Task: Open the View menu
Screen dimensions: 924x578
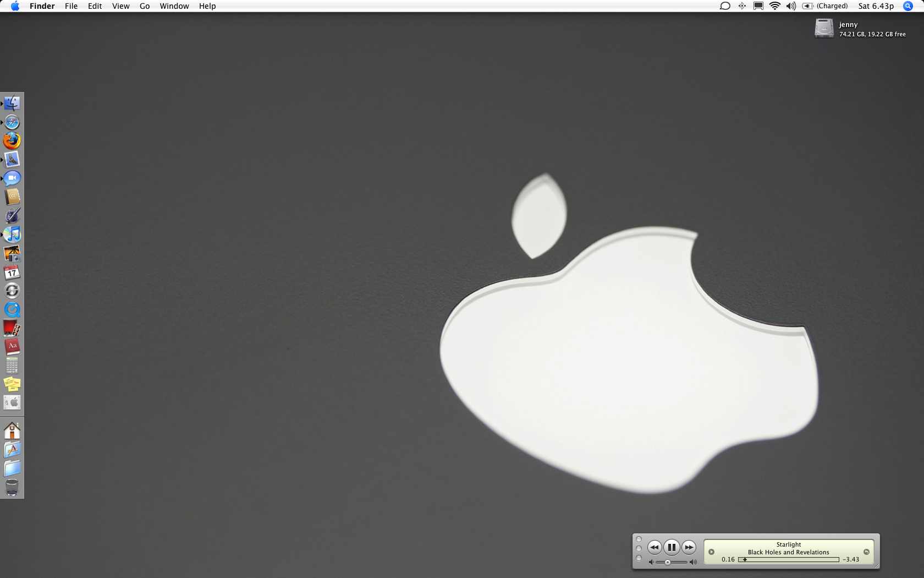Action: tap(120, 6)
